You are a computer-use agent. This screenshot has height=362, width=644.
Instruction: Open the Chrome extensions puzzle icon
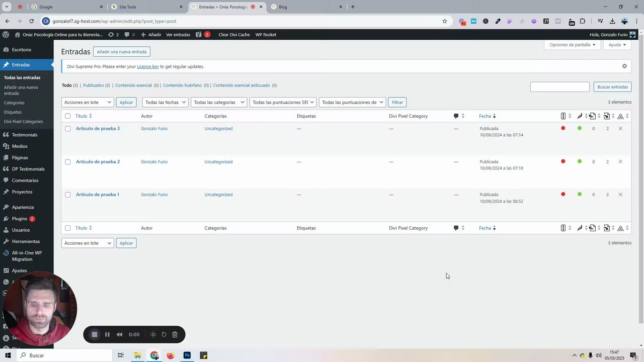click(583, 21)
